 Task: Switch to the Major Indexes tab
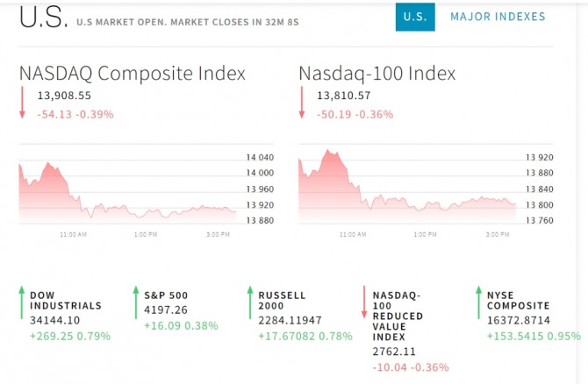[x=497, y=17]
